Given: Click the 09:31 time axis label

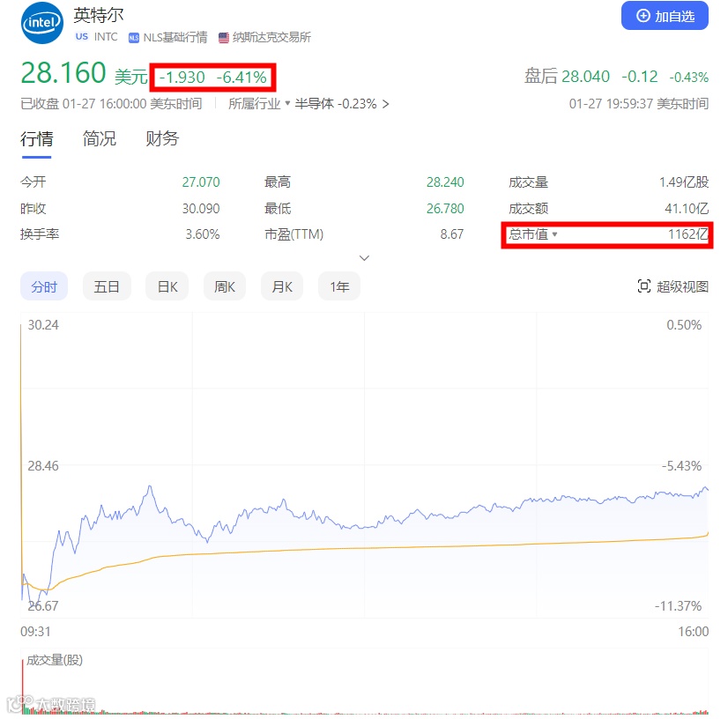Looking at the screenshot, I should [x=35, y=632].
